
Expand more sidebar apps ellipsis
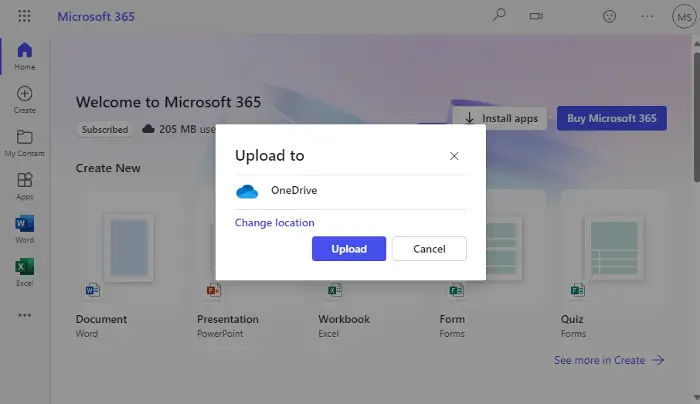point(25,315)
